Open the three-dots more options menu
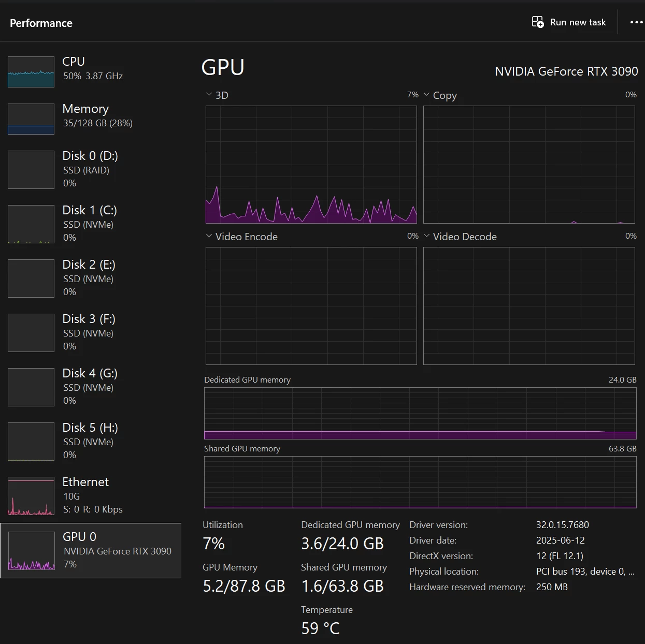The width and height of the screenshot is (645, 644). pos(636,22)
